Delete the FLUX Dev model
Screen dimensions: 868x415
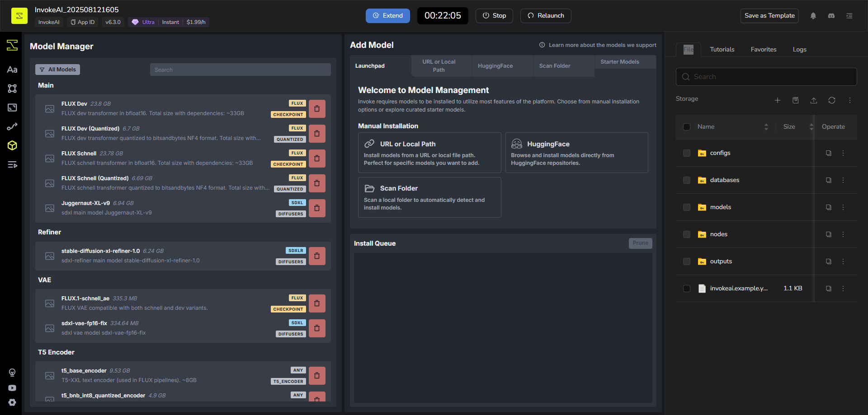point(317,109)
